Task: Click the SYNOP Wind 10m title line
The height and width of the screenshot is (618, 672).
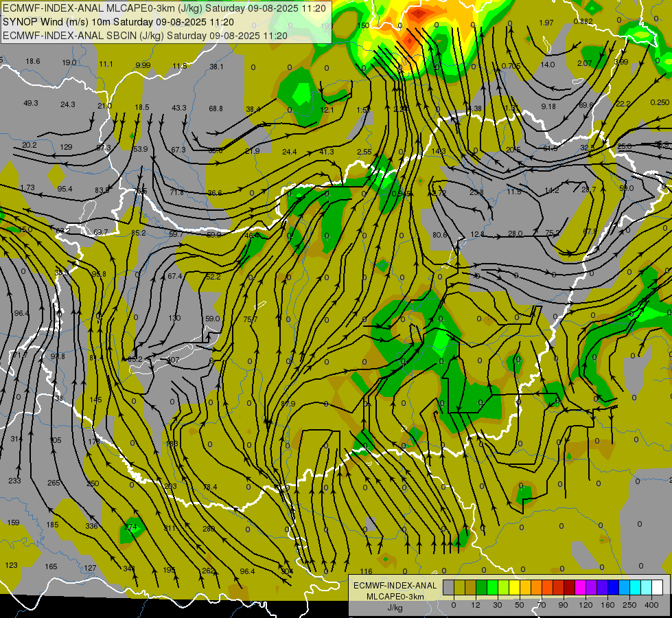Action: click(x=118, y=22)
